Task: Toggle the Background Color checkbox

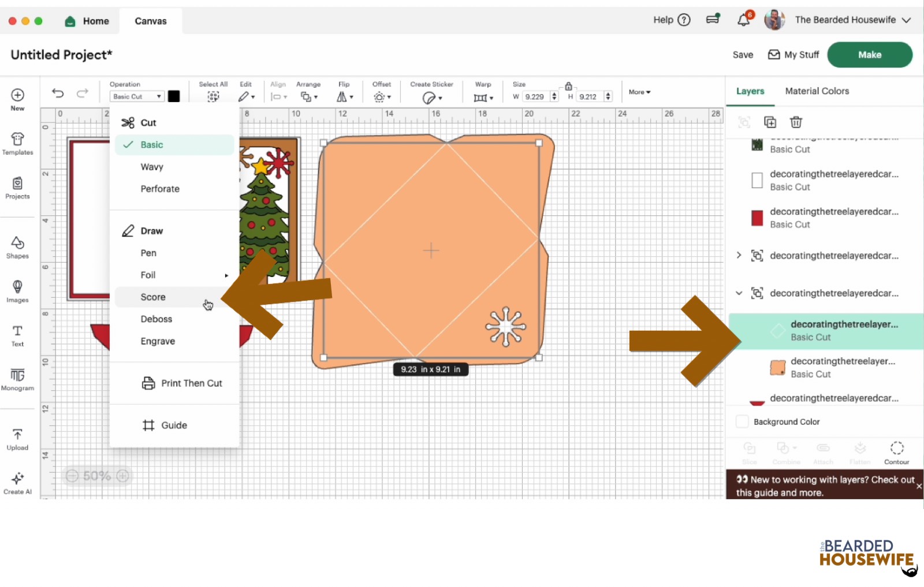Action: tap(743, 422)
